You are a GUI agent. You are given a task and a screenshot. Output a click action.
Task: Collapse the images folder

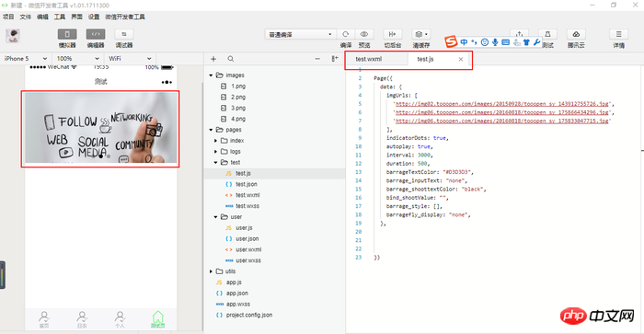point(211,75)
